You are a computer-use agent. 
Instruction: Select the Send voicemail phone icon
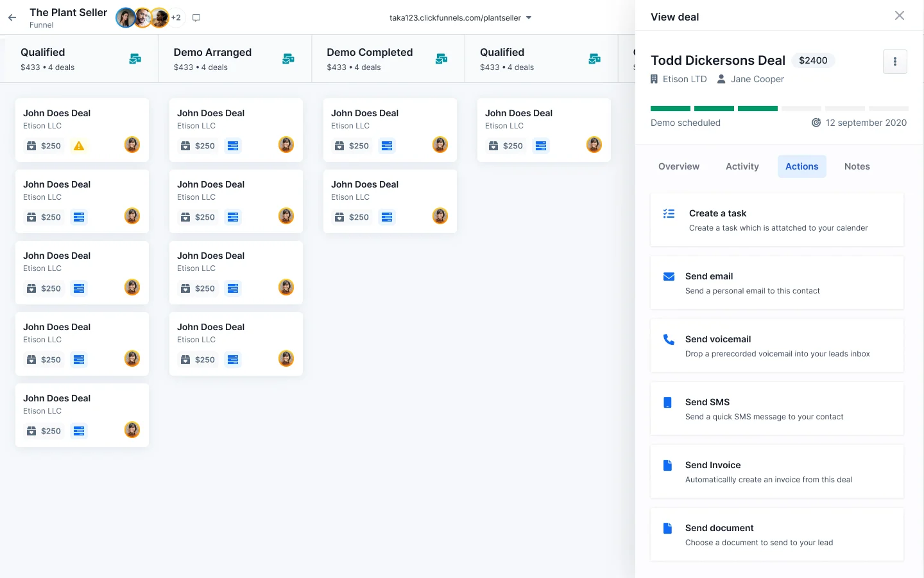(x=669, y=339)
